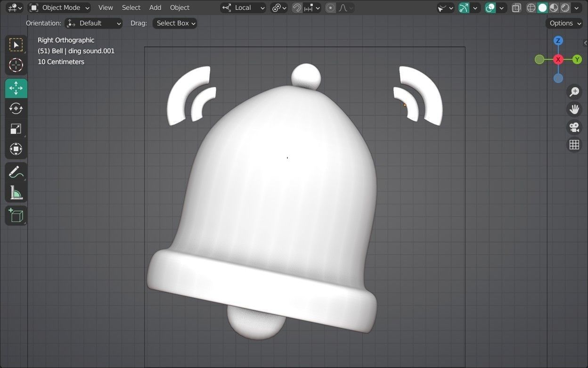Select the Scale tool
The height and width of the screenshot is (368, 588).
(x=16, y=129)
